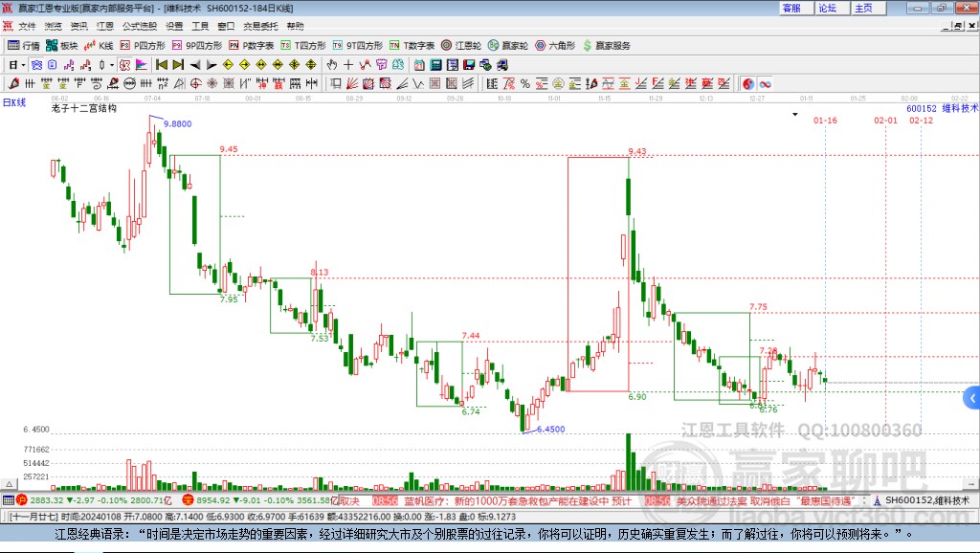Viewport: 980px width, 553px height.
Task: Select the hand pan tool
Action: [332, 64]
